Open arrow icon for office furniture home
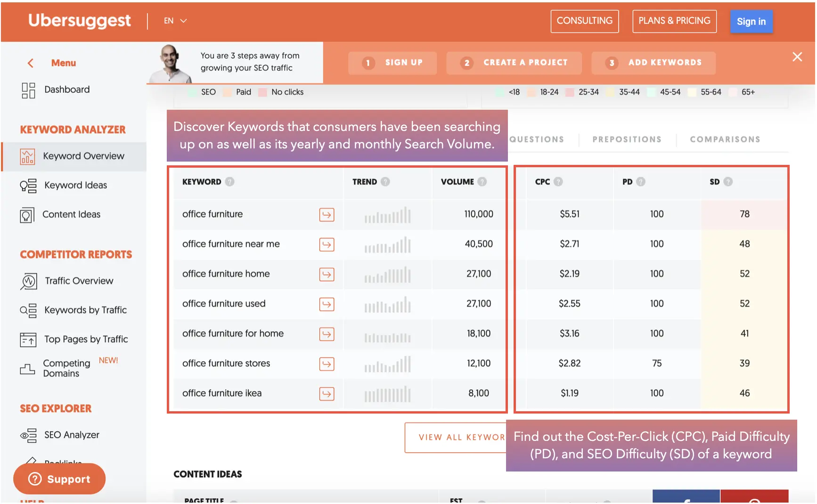 pos(327,274)
